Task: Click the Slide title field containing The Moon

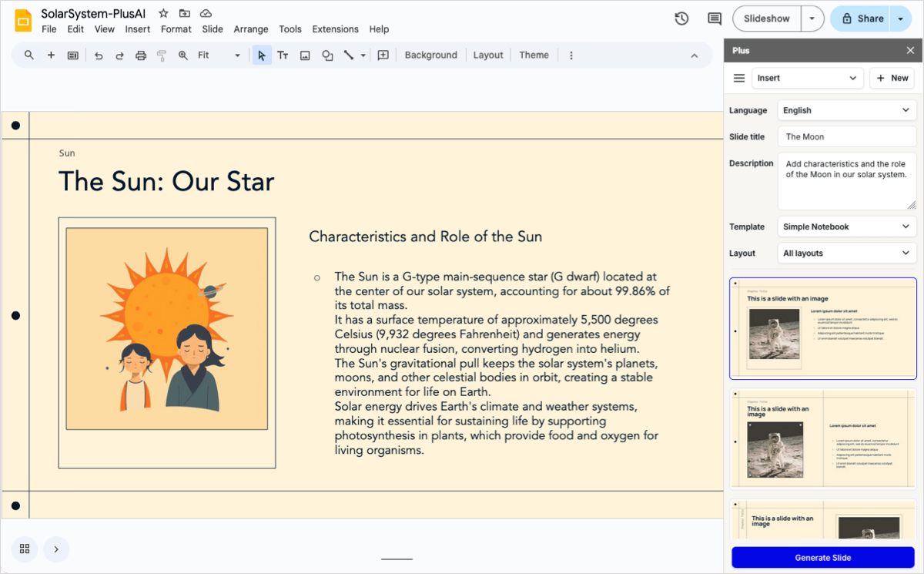Action: pyautogui.click(x=846, y=136)
